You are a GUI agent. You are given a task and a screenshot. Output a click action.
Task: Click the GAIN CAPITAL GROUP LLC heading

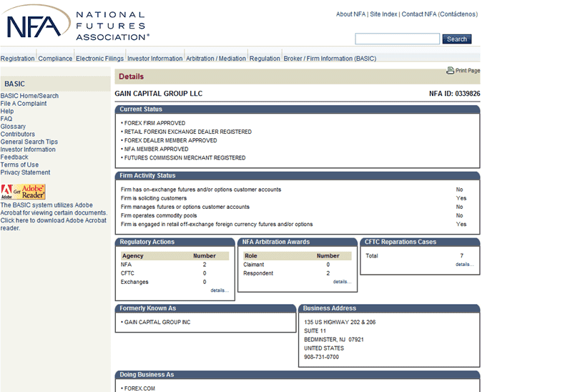159,94
